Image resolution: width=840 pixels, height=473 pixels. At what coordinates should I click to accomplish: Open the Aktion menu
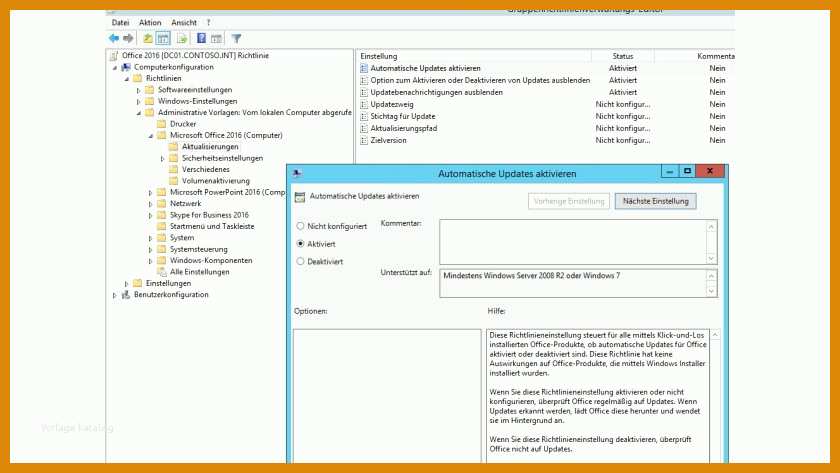pyautogui.click(x=150, y=22)
